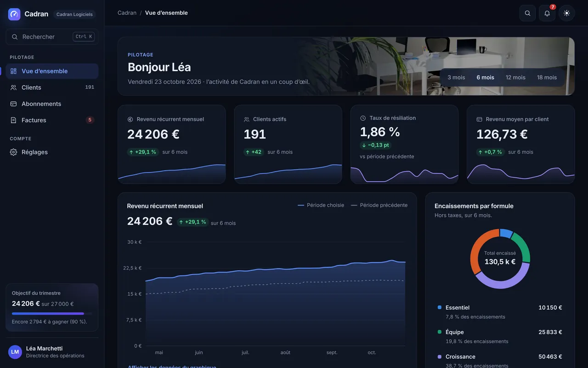Screen dimensions: 588x368
Task: Click card icon on Revenu moyen par client
Action: coord(479,119)
